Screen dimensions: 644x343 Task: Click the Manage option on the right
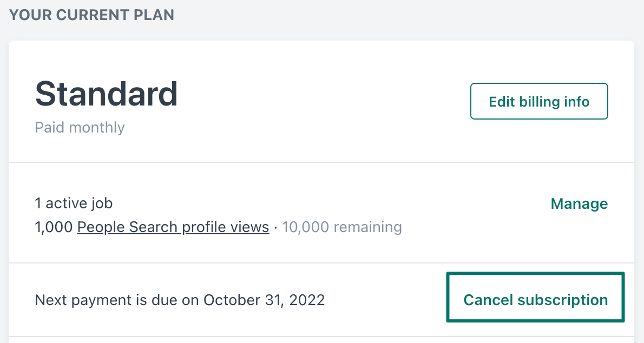click(579, 204)
